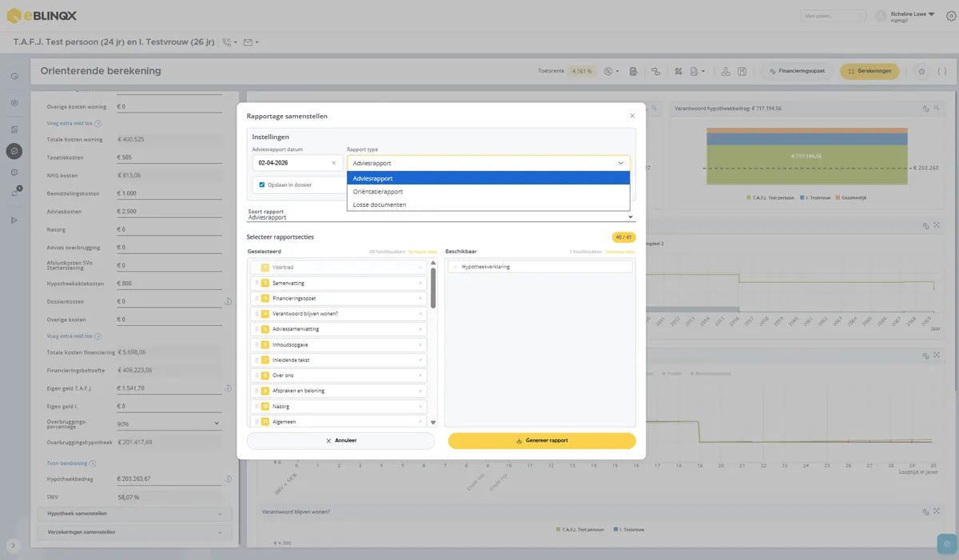This screenshot has height=560, width=959.
Task: Remove Inhoudsopgave section with its X
Action: pyautogui.click(x=420, y=345)
